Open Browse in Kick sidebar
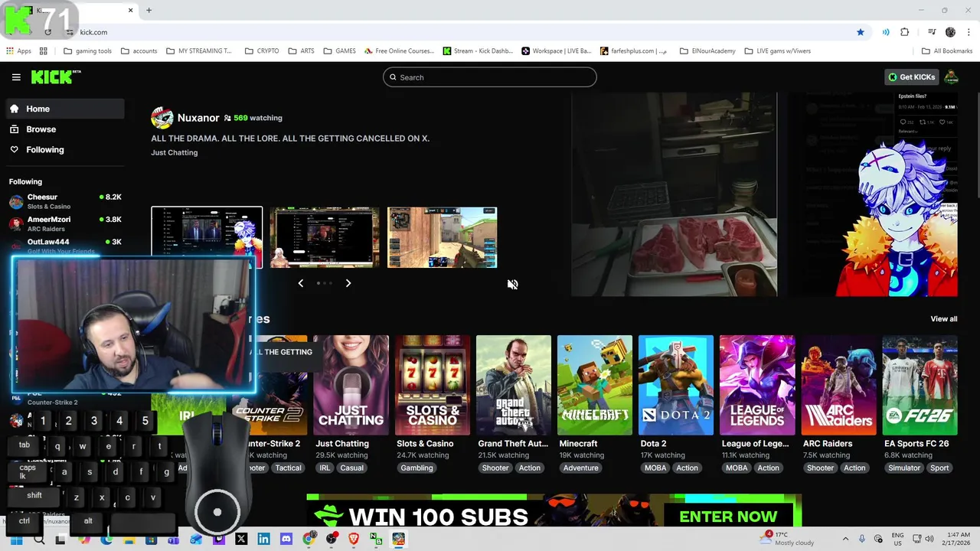This screenshot has width=980, height=551. (65, 129)
